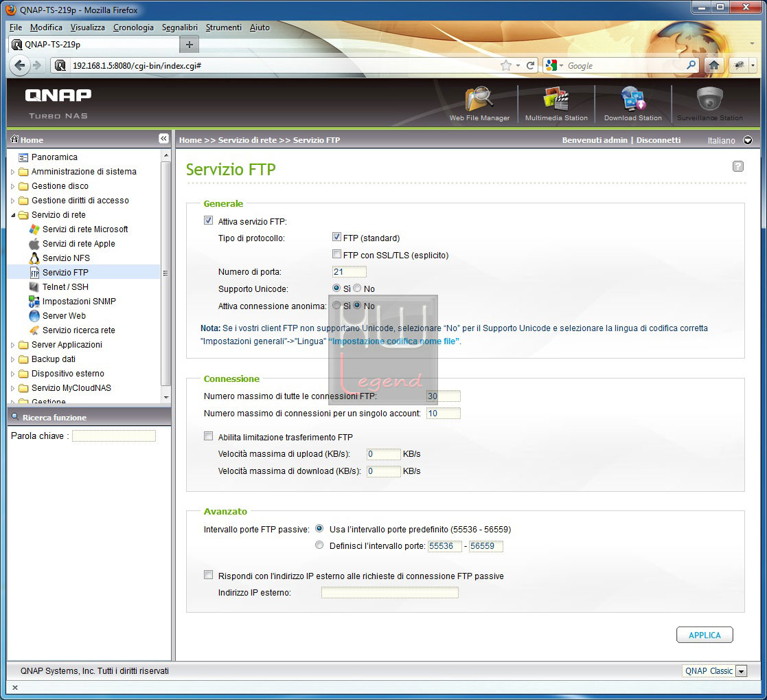Click the Numero di porta field

coord(349,271)
